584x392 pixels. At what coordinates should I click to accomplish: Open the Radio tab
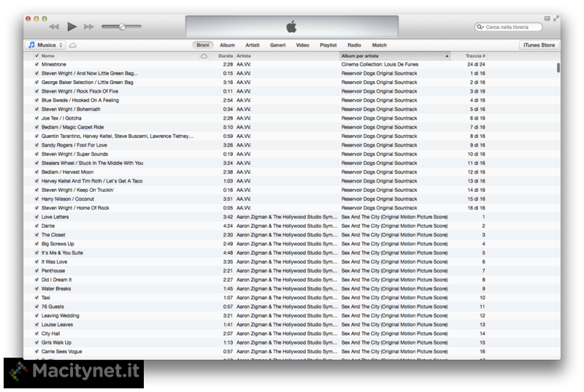[354, 45]
